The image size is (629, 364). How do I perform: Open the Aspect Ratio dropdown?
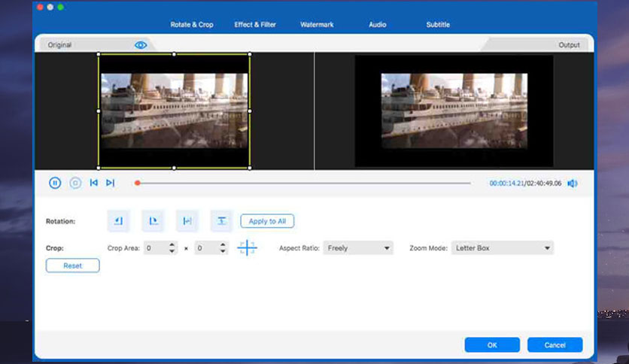coord(358,248)
